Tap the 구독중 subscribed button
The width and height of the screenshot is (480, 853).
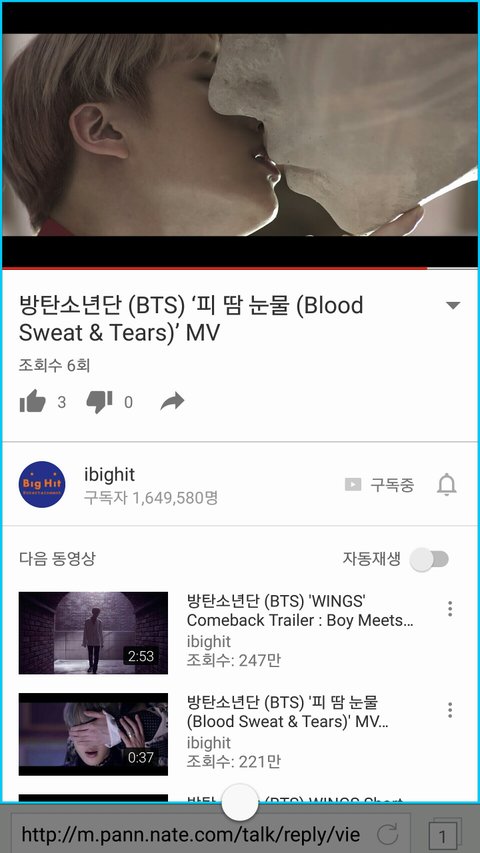(379, 484)
